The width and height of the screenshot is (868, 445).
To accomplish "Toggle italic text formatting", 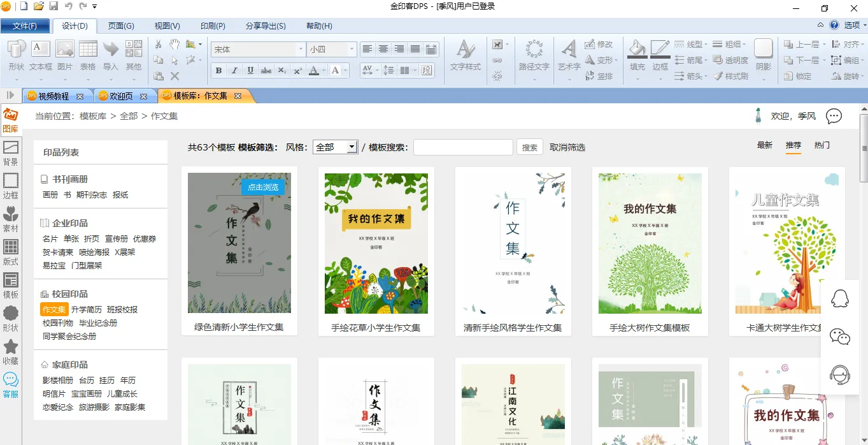I will [234, 71].
